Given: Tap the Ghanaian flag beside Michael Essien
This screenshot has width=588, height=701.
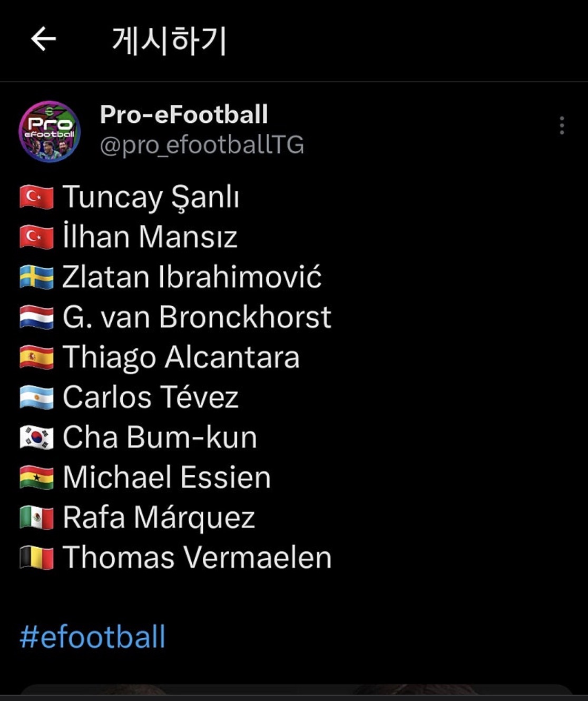Looking at the screenshot, I should (36, 478).
